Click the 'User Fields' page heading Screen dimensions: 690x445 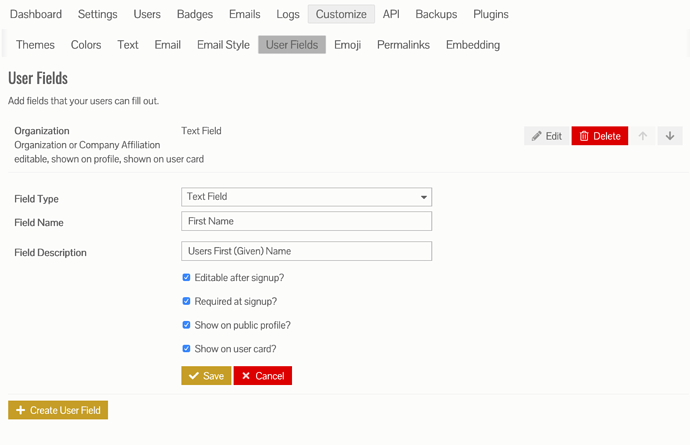[x=38, y=78]
